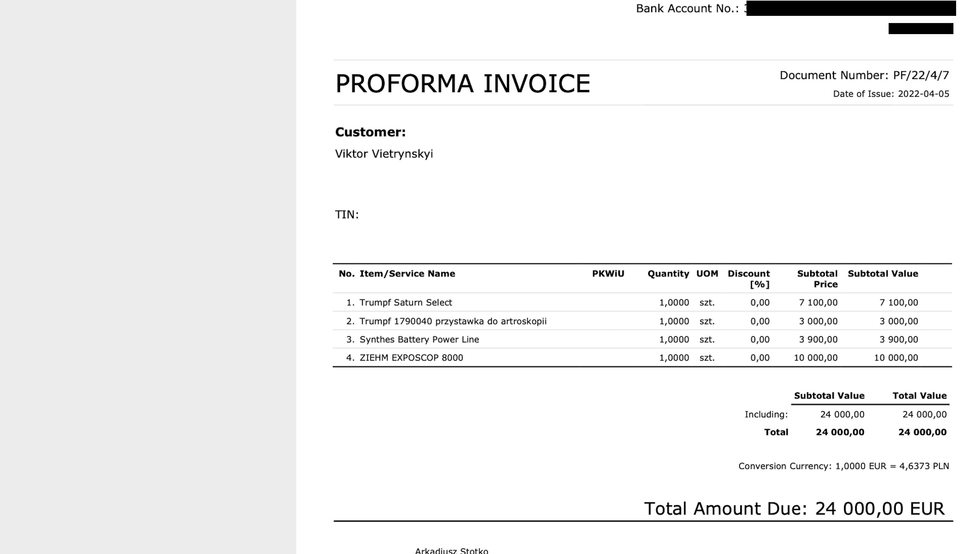Click the Trumpf Saturn Select row item
This screenshot has width=980, height=554.
(405, 303)
